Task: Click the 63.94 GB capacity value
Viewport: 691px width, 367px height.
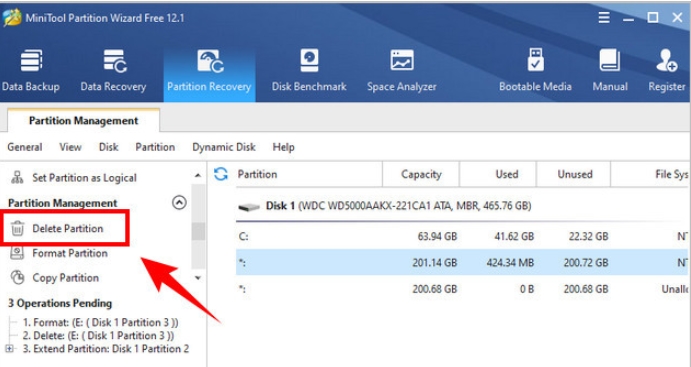Action: point(437,237)
